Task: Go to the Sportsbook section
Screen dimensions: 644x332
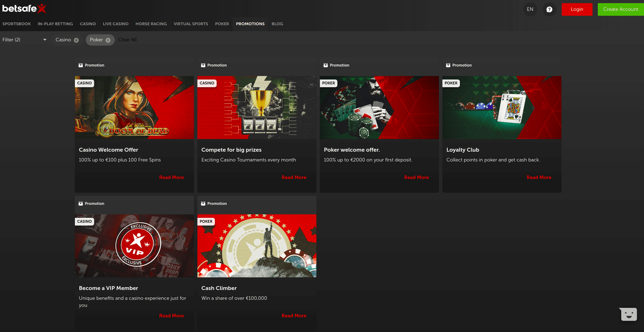Action: pos(16,24)
